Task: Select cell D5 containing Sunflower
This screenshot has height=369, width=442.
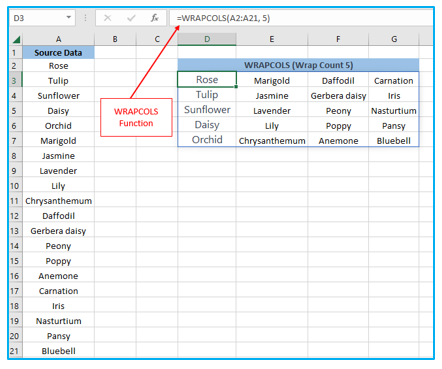Action: [x=207, y=110]
